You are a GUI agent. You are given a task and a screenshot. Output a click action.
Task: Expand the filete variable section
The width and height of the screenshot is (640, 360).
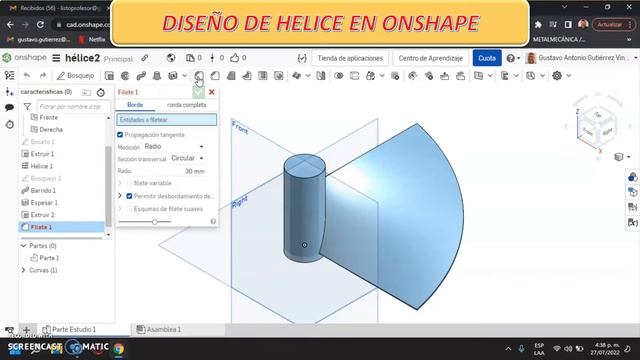click(x=120, y=183)
